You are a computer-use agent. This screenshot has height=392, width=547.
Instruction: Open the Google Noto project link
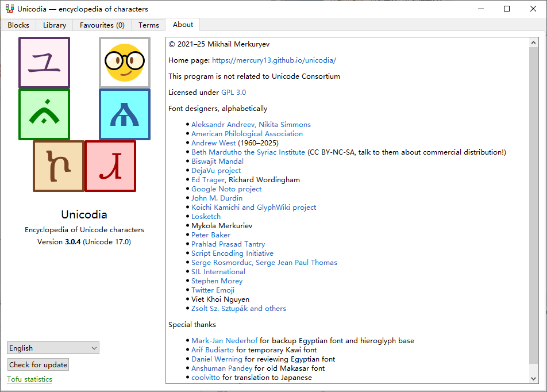pos(226,189)
